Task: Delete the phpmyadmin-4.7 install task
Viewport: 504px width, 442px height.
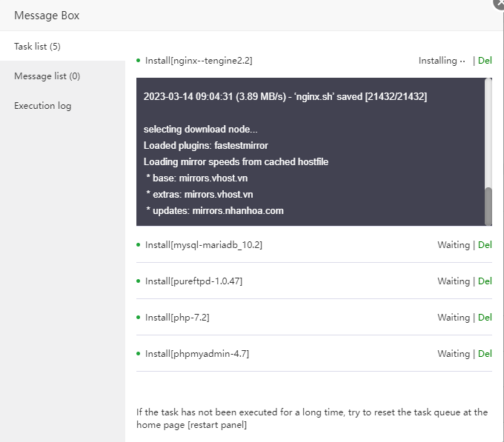Action: tap(485, 354)
